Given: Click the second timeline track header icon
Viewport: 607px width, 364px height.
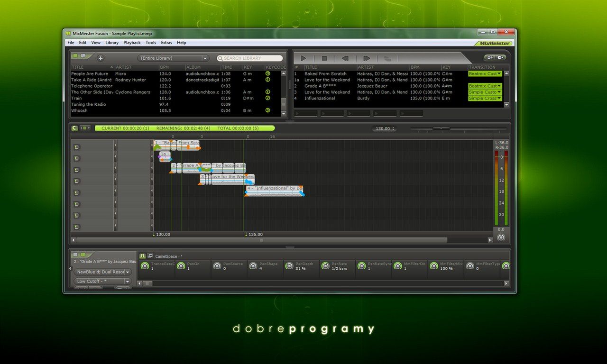Looking at the screenshot, I should coord(77,158).
